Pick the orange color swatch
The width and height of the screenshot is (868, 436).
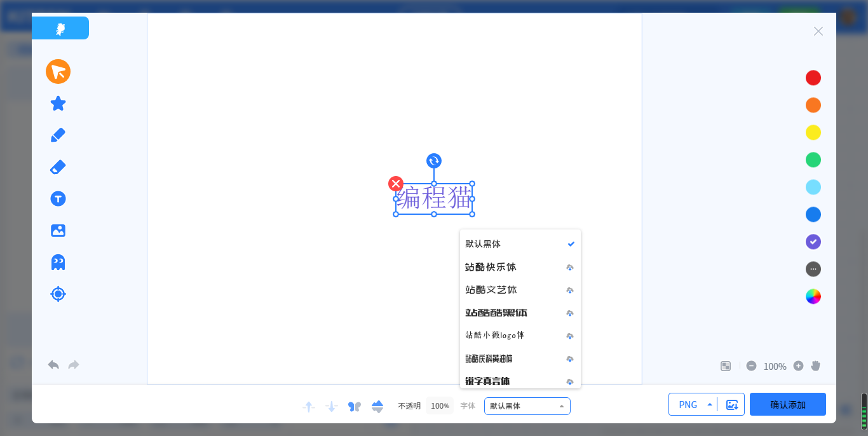813,105
